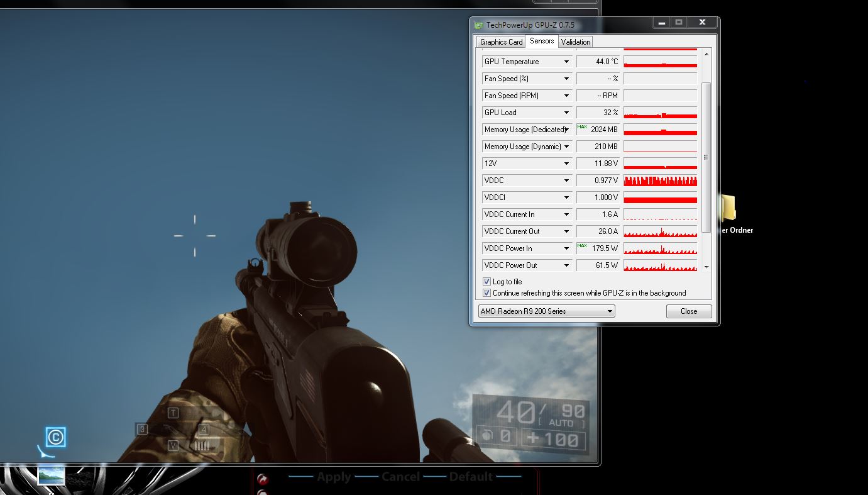Click Fan Speed RPM empty value field
This screenshot has height=495, width=868.
tap(598, 96)
